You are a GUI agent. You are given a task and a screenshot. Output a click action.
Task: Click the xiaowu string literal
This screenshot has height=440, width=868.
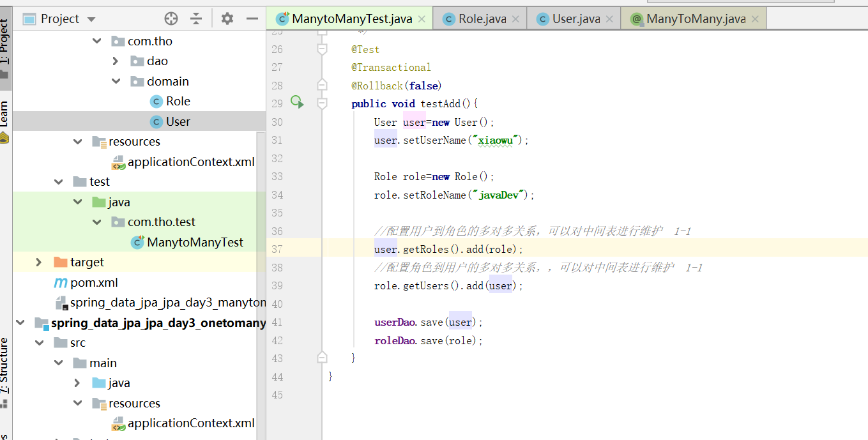pyautogui.click(x=495, y=140)
